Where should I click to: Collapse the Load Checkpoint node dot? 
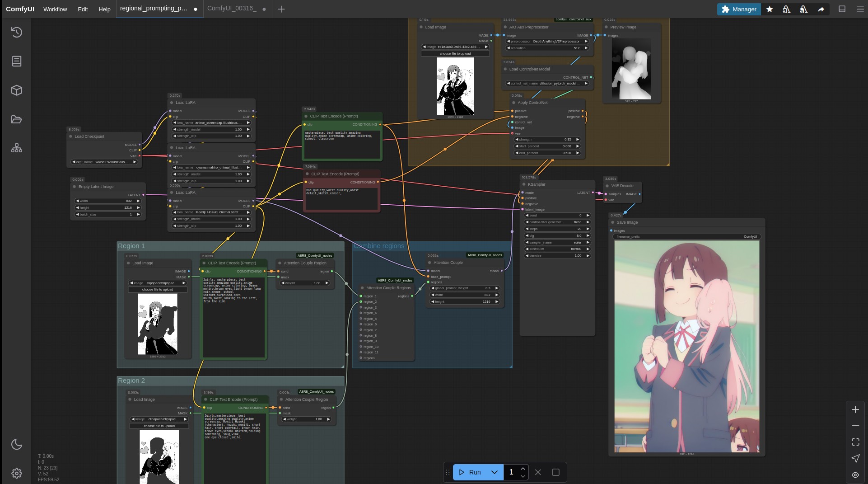(70, 136)
